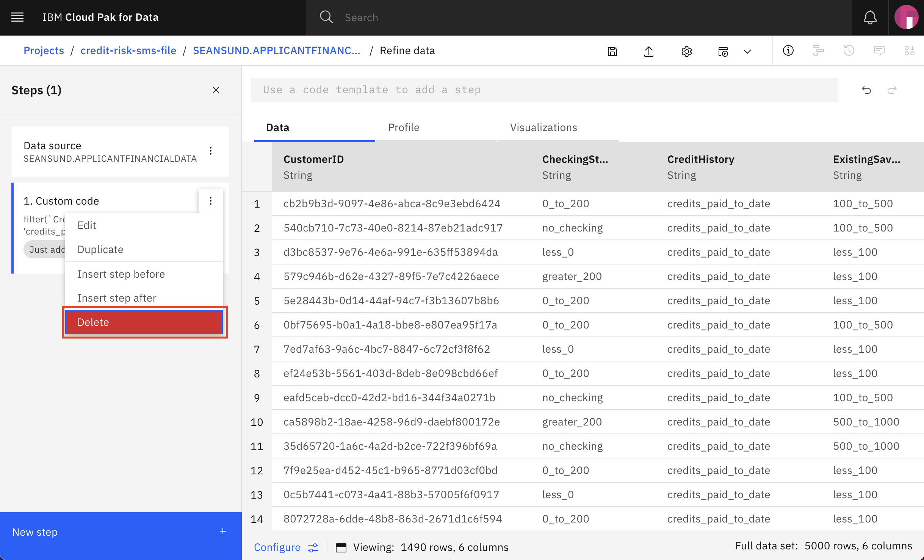This screenshot has height=560, width=924.
Task: Select the ExistingSav... column header
Action: 872,167
